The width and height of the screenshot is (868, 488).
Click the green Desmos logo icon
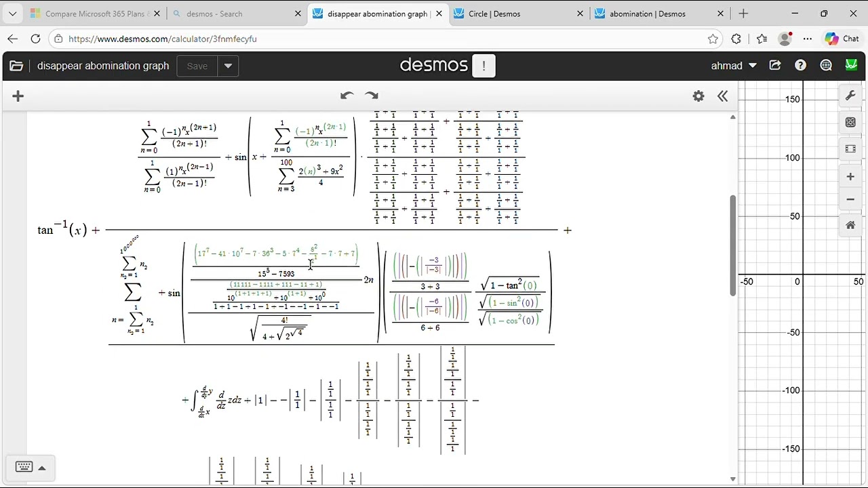pyautogui.click(x=851, y=66)
